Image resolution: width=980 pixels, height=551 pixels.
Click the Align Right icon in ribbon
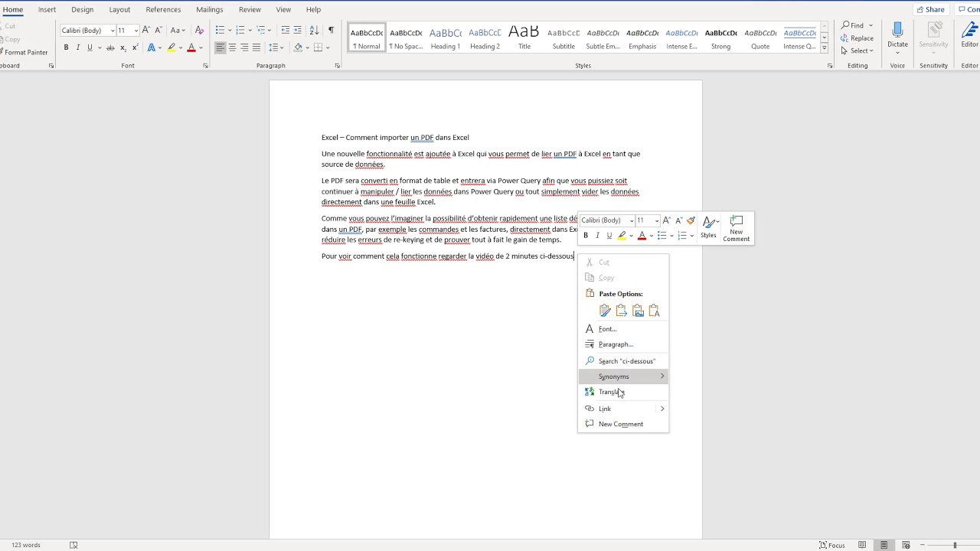(244, 47)
